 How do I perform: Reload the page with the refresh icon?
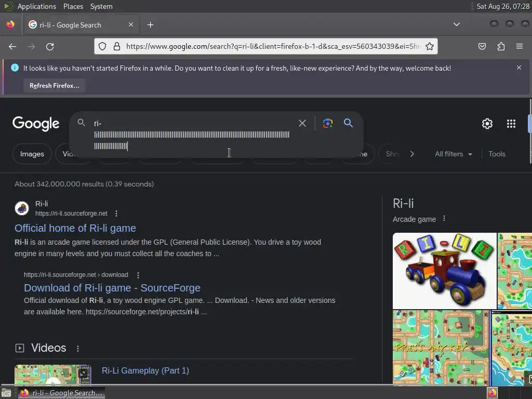[x=50, y=46]
